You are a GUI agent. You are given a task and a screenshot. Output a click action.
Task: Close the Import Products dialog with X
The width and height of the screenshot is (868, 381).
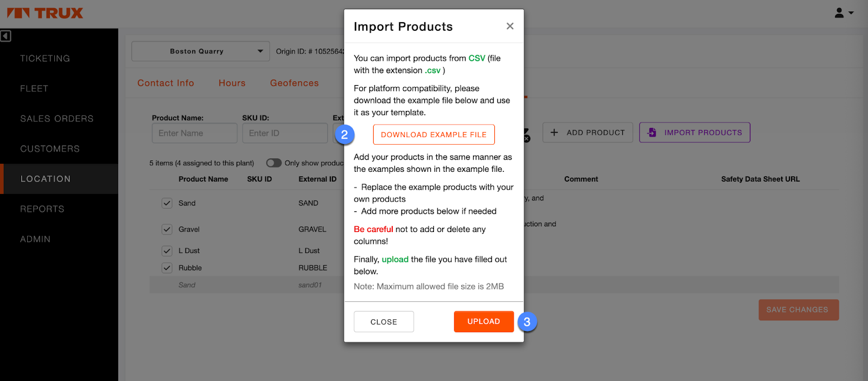click(x=510, y=26)
